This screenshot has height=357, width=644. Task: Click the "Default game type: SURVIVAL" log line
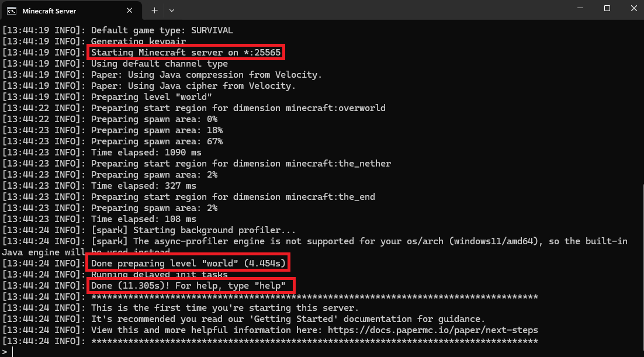(162, 30)
